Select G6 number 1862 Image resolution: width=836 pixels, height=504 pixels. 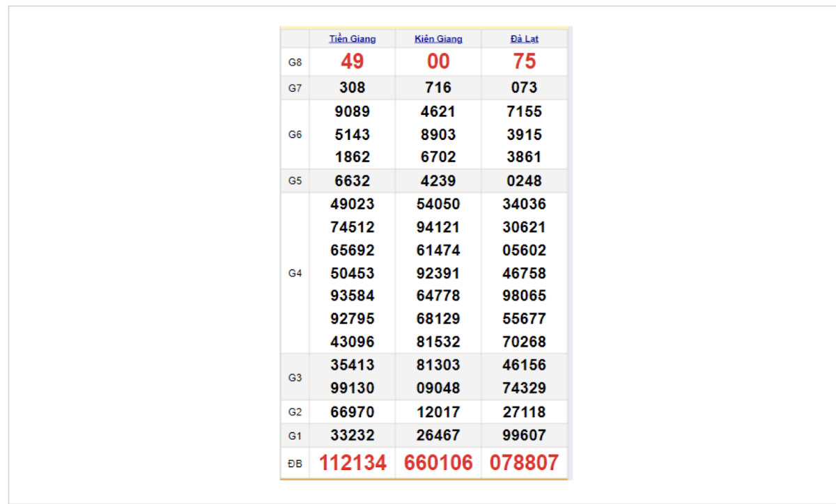pyautogui.click(x=353, y=157)
